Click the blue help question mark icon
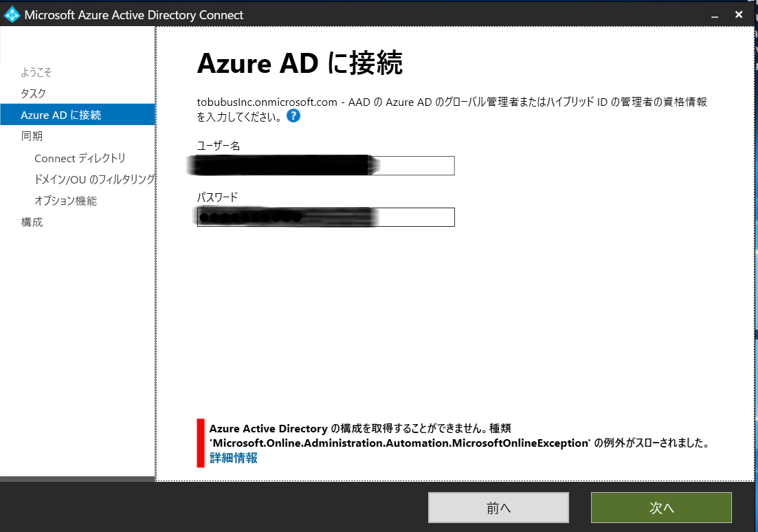Viewport: 758px width, 532px height. [x=293, y=115]
